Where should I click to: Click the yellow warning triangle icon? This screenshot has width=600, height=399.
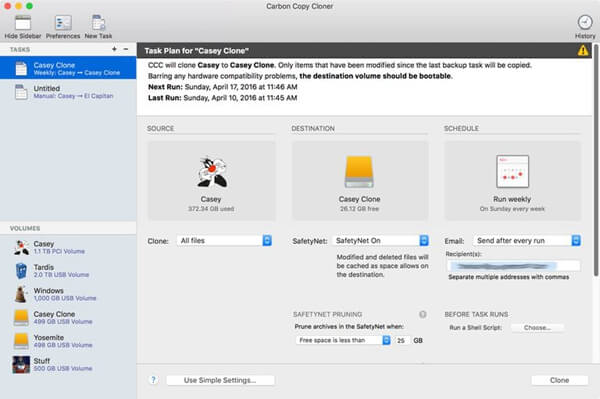583,50
